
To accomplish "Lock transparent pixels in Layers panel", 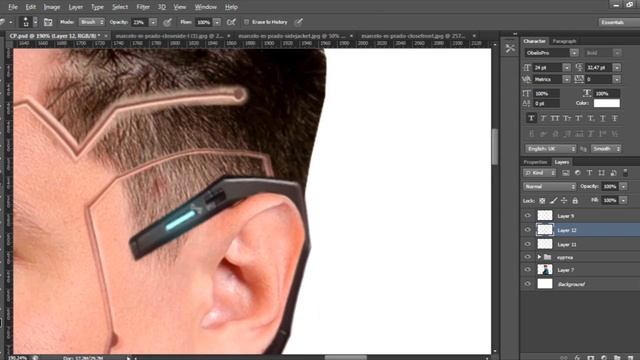I will click(542, 200).
